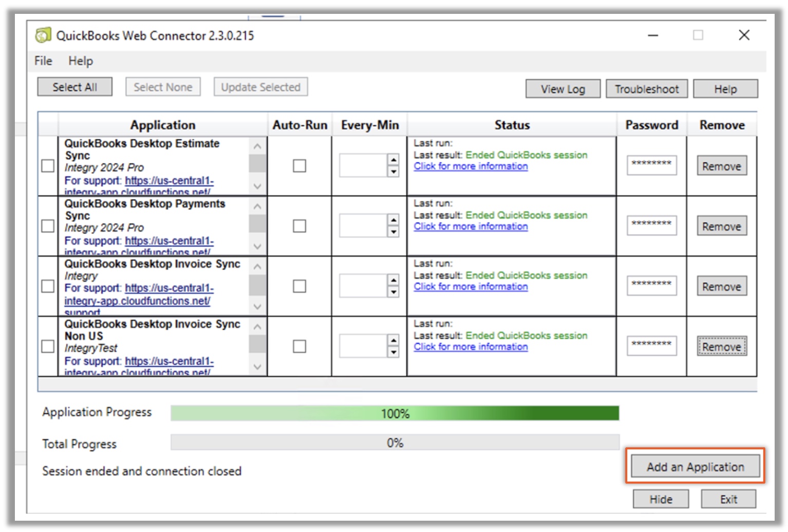Select the Invoice Sync Non US checkbox
788x532 pixels.
[48, 347]
